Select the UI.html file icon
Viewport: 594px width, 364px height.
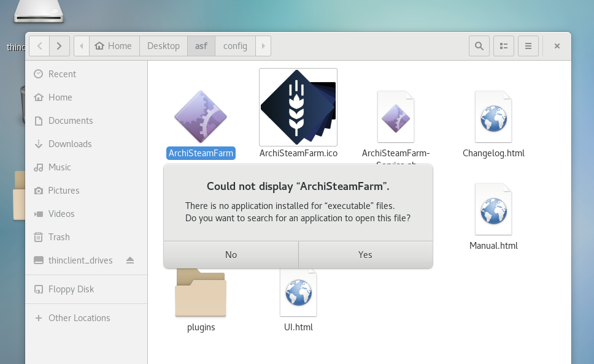[x=298, y=292]
